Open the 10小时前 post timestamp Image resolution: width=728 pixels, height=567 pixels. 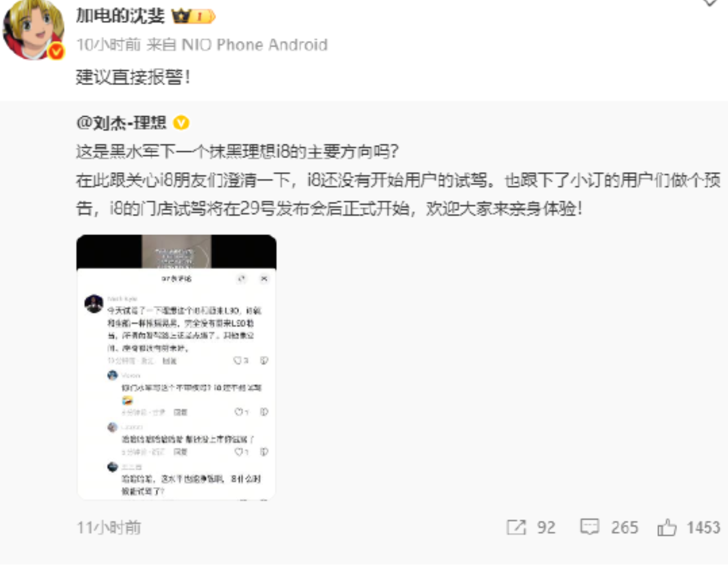[108, 45]
